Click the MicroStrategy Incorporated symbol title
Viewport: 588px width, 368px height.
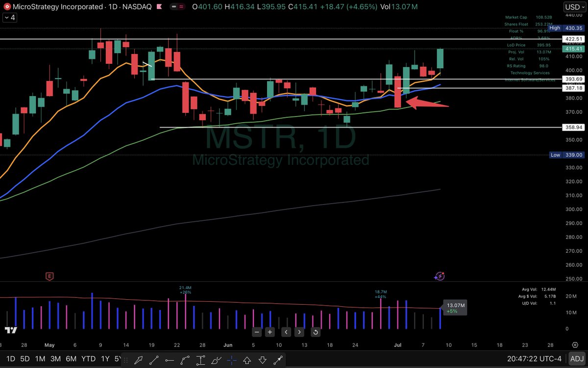pos(57,7)
